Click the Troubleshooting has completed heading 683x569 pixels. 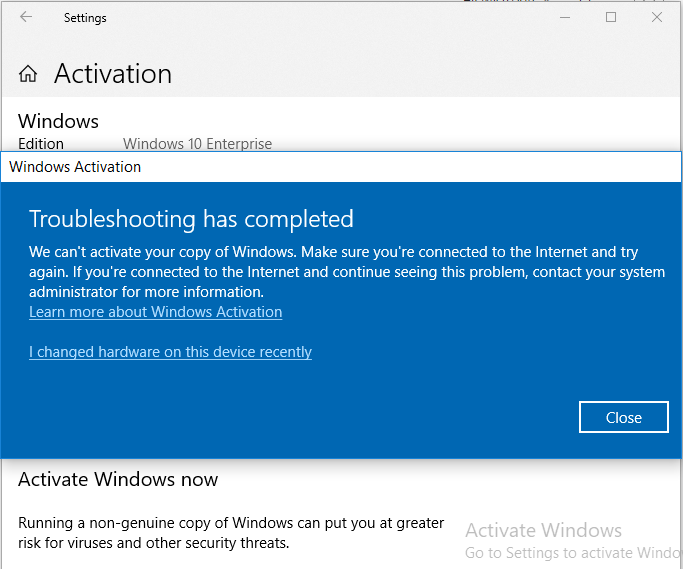coord(191,219)
